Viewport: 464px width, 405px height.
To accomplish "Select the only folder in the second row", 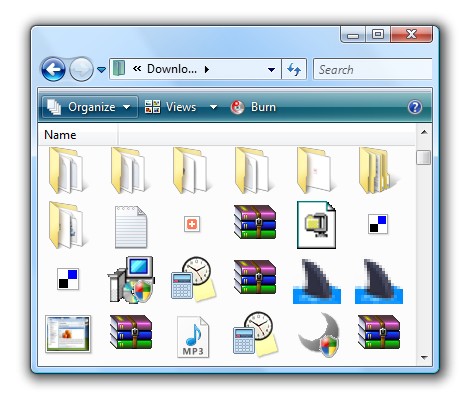I will coord(68,225).
